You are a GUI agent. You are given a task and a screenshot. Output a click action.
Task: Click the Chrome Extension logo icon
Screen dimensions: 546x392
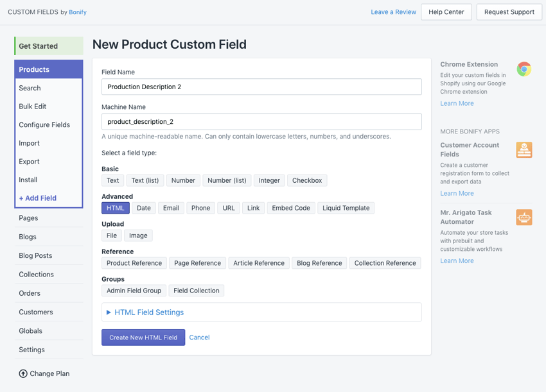point(524,69)
